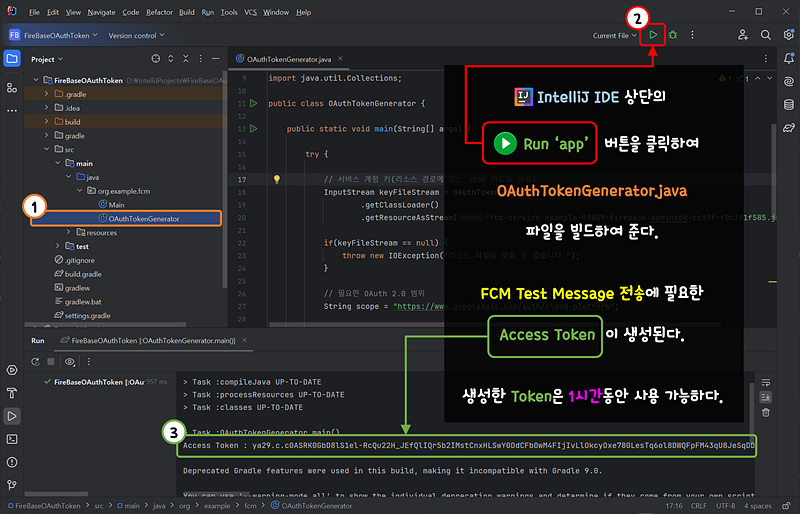Open the Version control dropdown
The image size is (800, 514).
click(x=136, y=35)
